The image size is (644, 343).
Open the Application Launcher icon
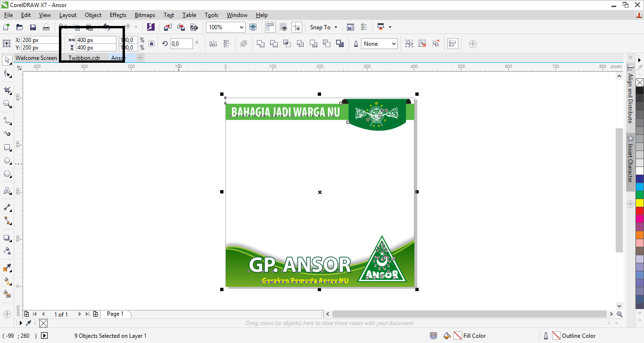(x=380, y=27)
